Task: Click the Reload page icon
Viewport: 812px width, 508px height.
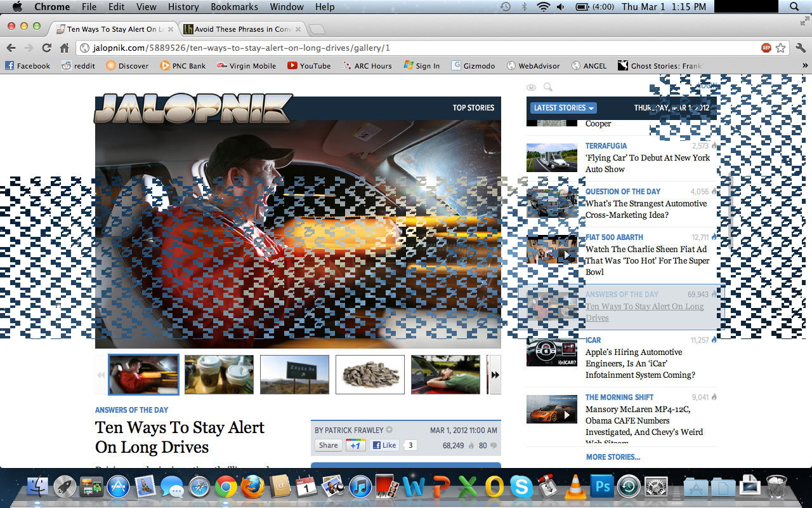Action: [46, 48]
